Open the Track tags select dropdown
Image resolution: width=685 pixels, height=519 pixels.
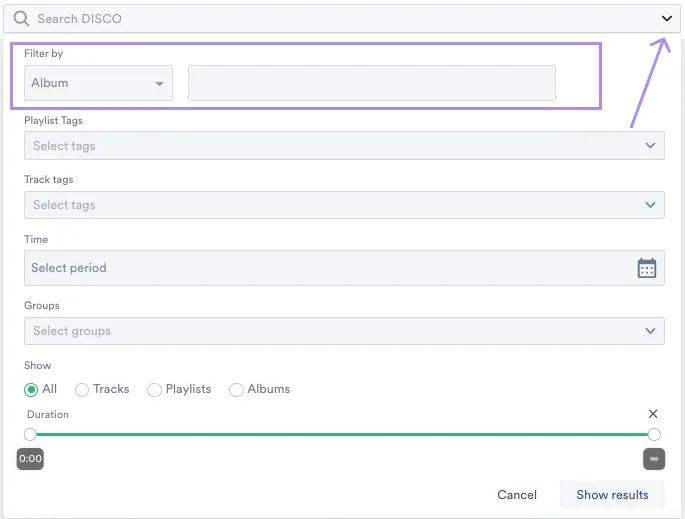pyautogui.click(x=344, y=205)
